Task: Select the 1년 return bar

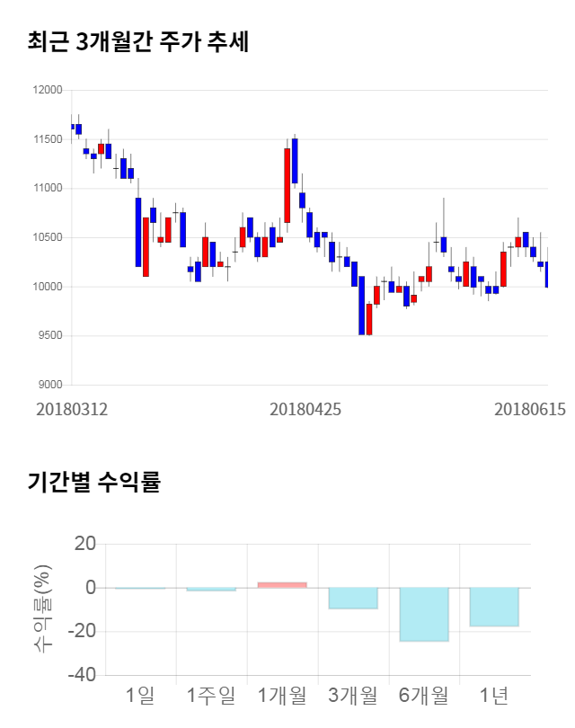Action: click(x=495, y=607)
